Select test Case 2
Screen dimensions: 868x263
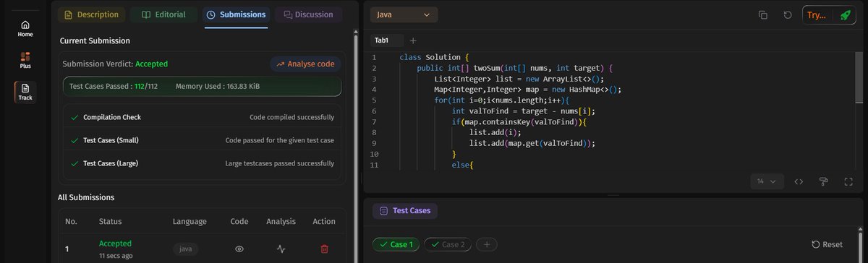pyautogui.click(x=447, y=244)
